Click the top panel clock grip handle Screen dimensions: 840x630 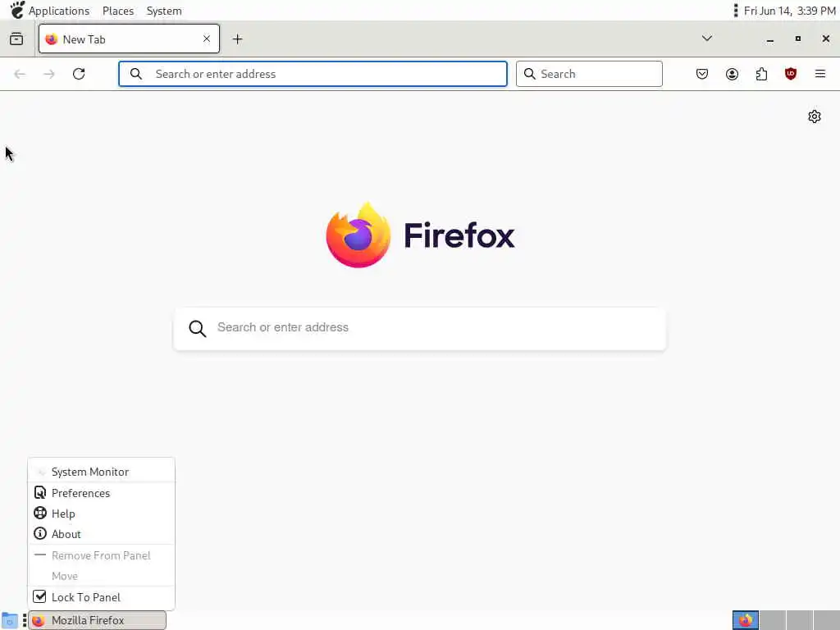pos(736,10)
